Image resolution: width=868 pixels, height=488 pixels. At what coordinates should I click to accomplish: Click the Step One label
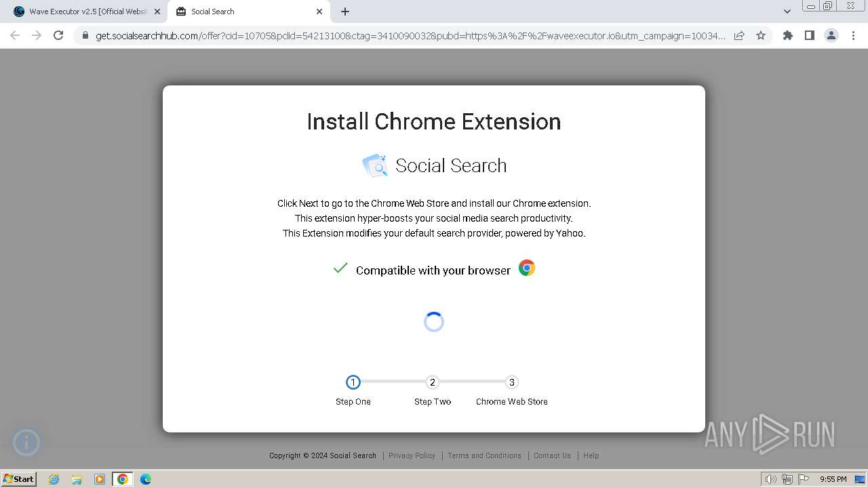(x=353, y=401)
